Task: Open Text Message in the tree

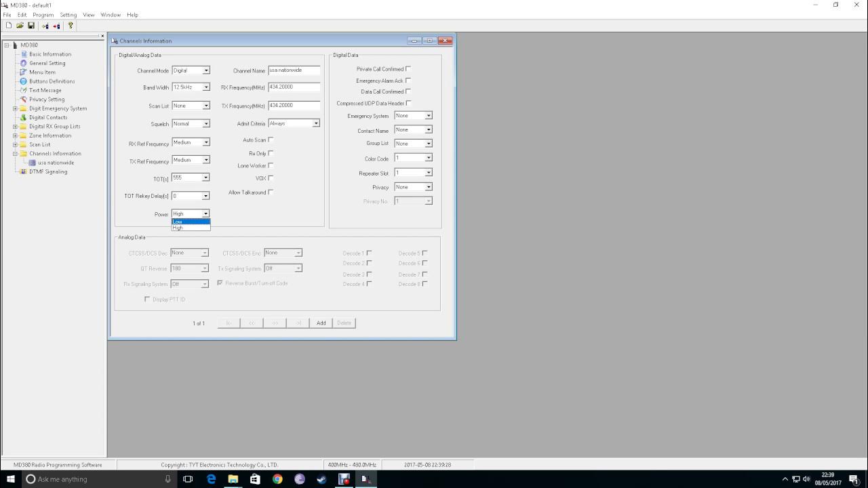Action: (x=45, y=90)
